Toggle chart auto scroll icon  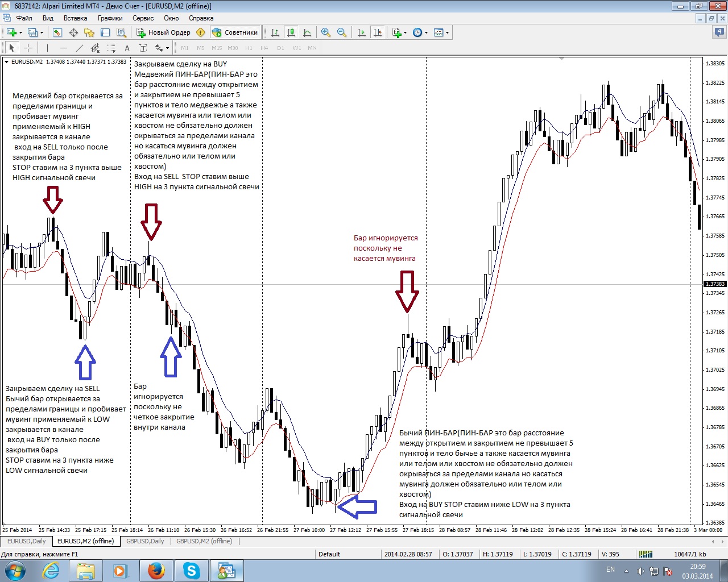[x=361, y=32]
